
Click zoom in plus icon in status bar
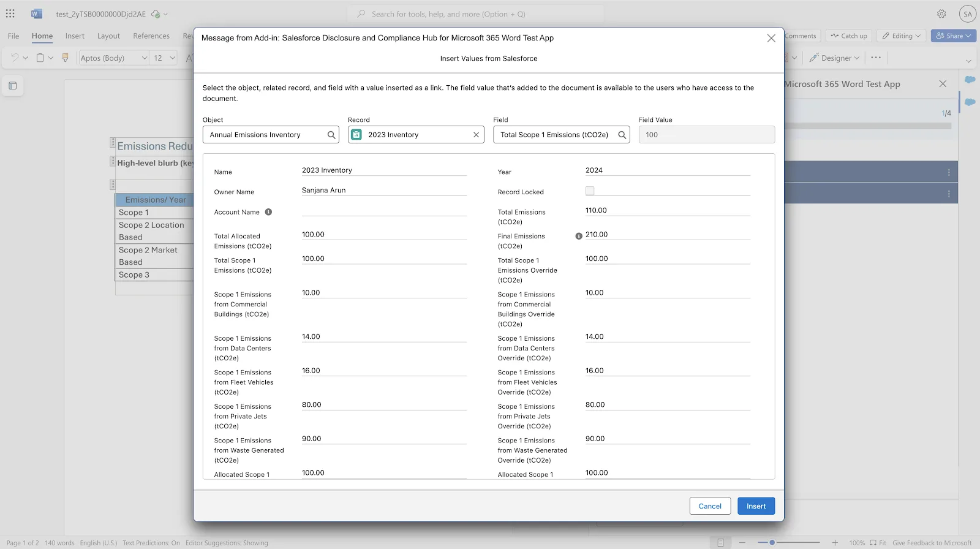click(834, 543)
